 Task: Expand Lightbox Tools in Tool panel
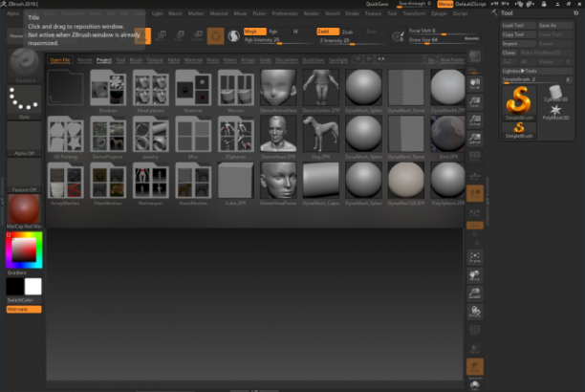pos(536,71)
